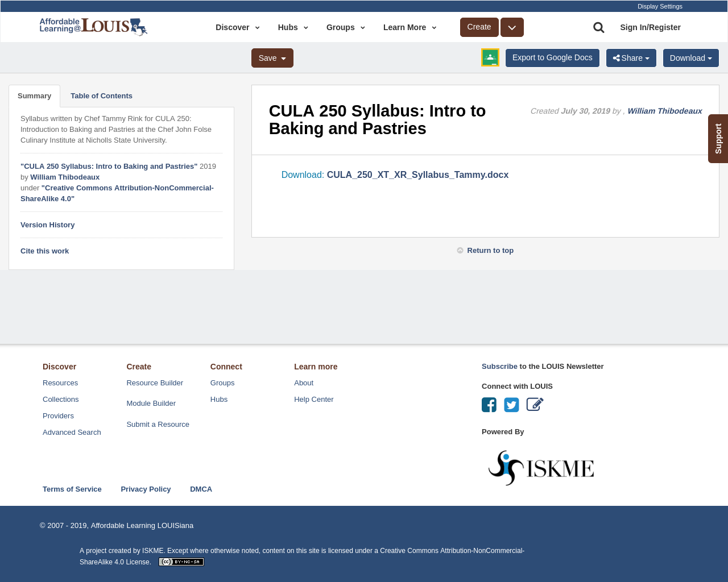
Task: Expand the Groups menu
Action: tap(346, 27)
